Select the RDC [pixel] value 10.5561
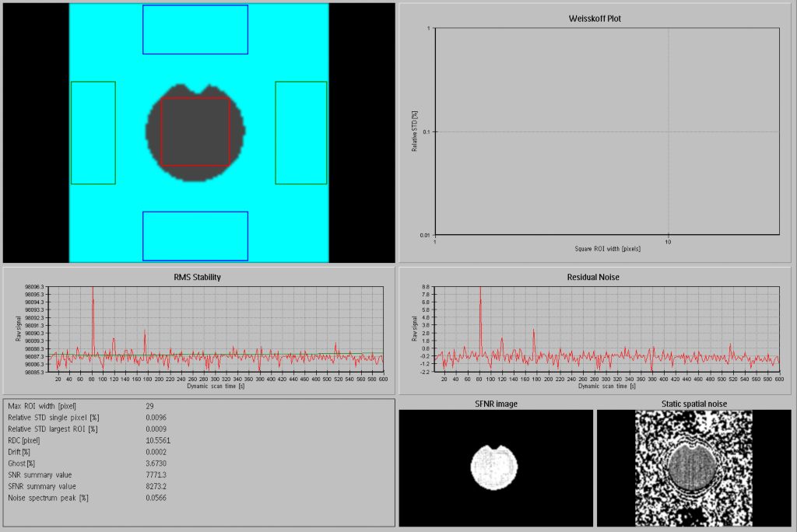Viewport: 797px width, 532px height. (x=158, y=440)
